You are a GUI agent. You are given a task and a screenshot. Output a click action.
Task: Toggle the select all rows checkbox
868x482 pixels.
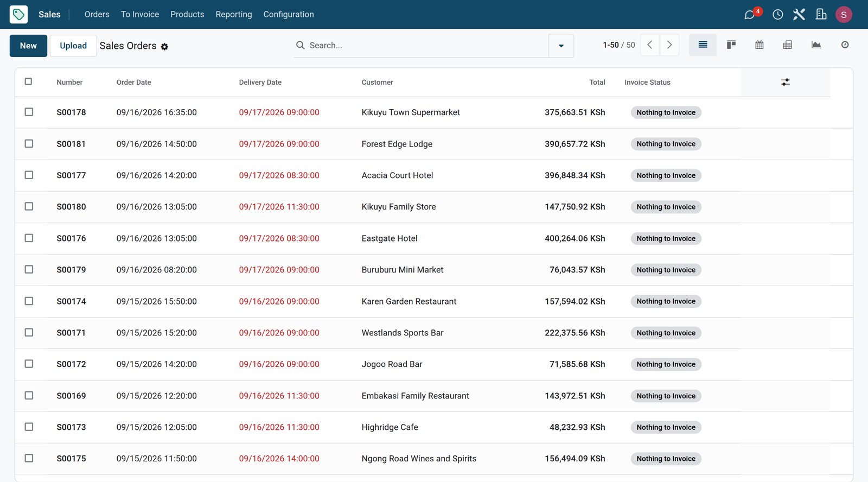[x=29, y=82]
